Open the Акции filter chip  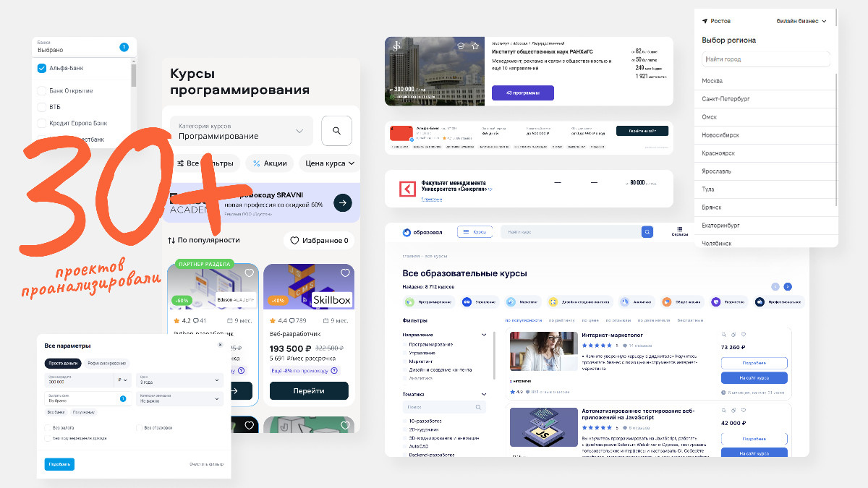coord(270,163)
